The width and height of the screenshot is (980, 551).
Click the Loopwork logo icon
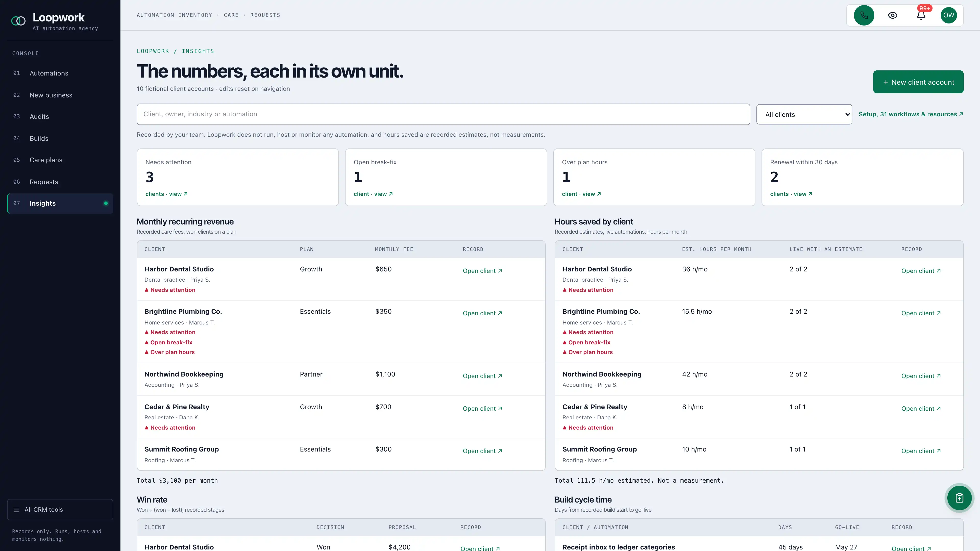[18, 21]
